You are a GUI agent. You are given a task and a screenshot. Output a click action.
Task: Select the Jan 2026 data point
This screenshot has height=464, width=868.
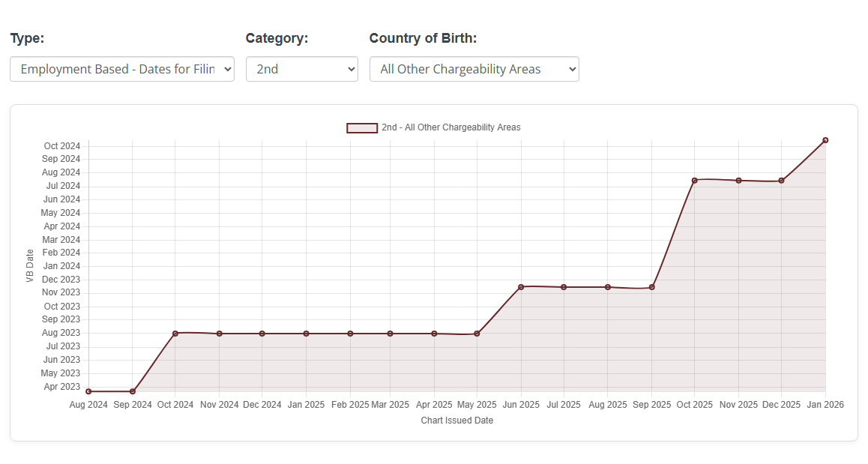click(x=825, y=139)
